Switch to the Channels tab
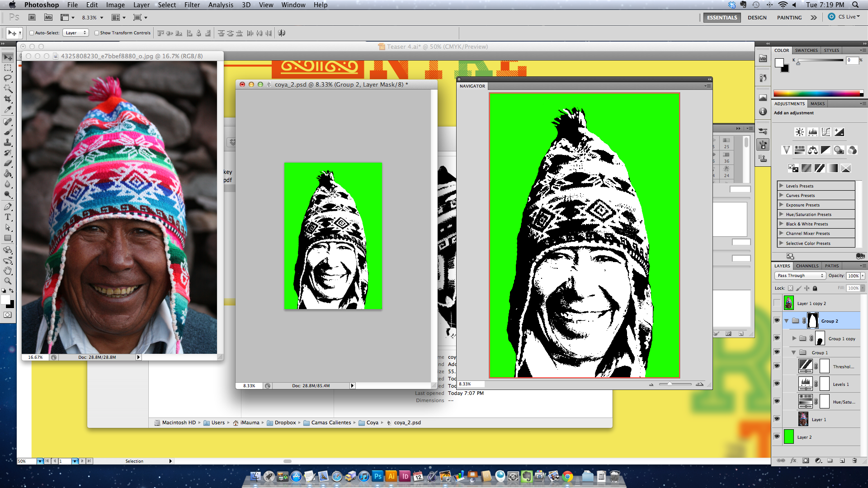This screenshot has width=868, height=488. coord(807,266)
